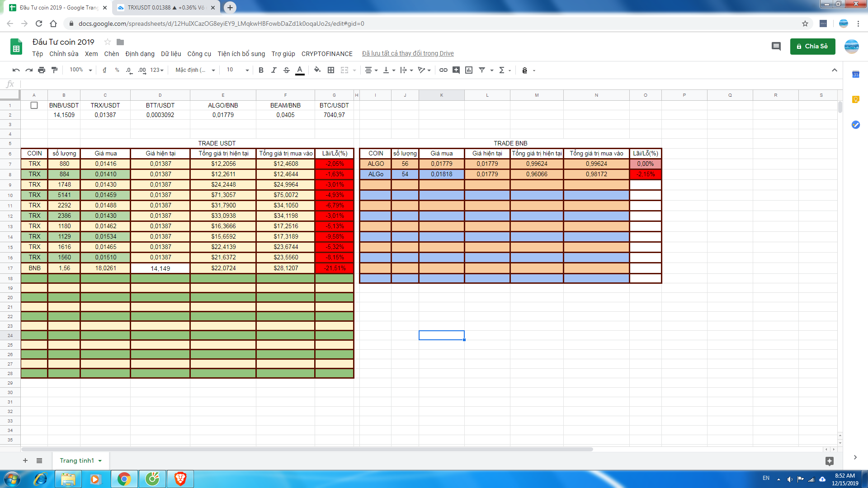
Task: Insert a link
Action: [x=443, y=70]
